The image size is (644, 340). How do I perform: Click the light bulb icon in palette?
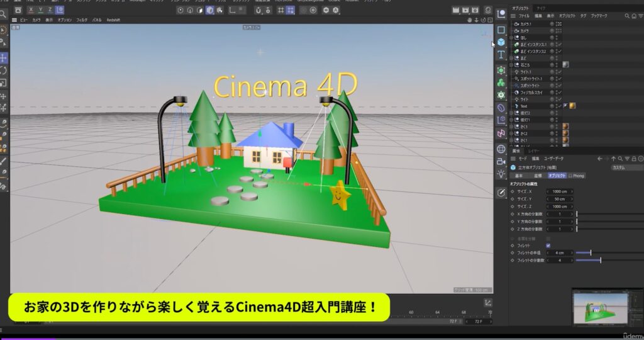pos(501,174)
